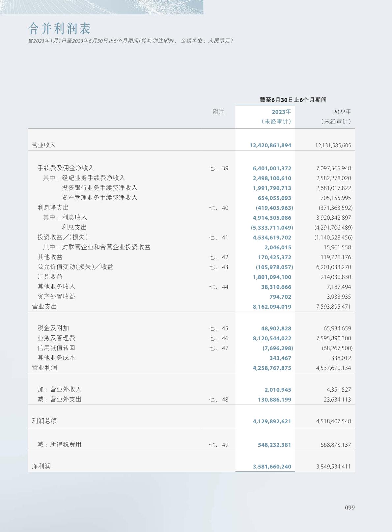Image resolution: width=392 pixels, height=532 pixels.
Task: Click page number 099
Action: click(350, 508)
